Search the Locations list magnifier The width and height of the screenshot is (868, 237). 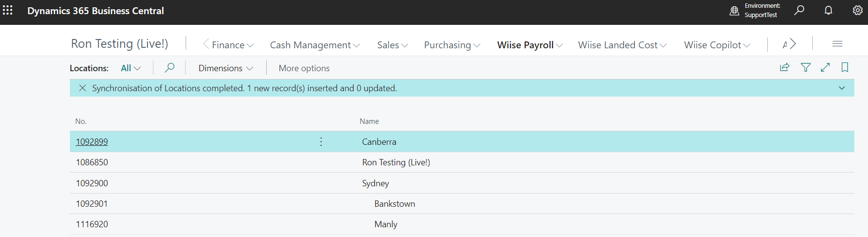pos(169,67)
